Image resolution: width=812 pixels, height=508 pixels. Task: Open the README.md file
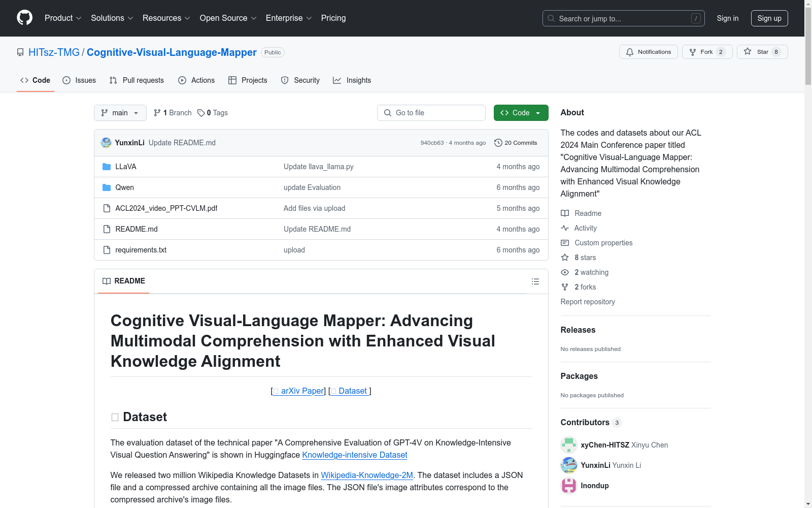[137, 229]
